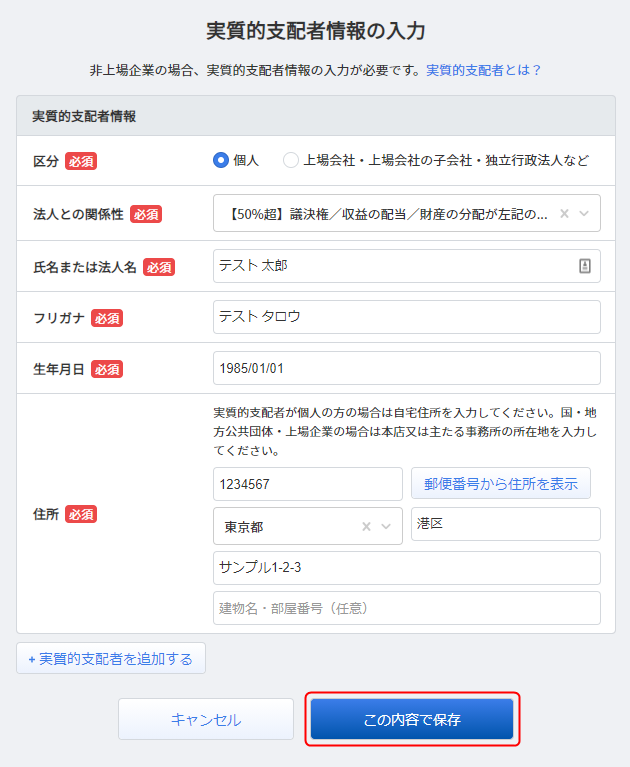The height and width of the screenshot is (767, 630).
Task: Click + 実質的支配者を追加する button
Action: [x=111, y=658]
